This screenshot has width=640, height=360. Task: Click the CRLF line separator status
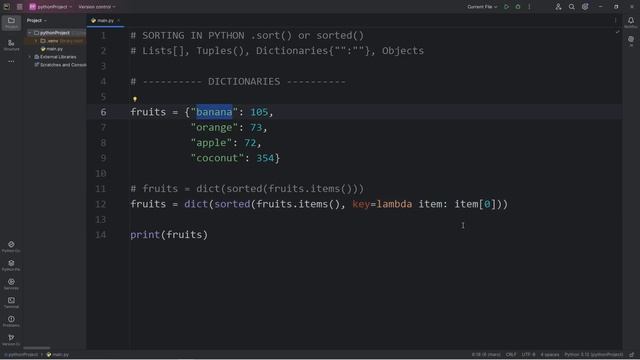pos(511,354)
